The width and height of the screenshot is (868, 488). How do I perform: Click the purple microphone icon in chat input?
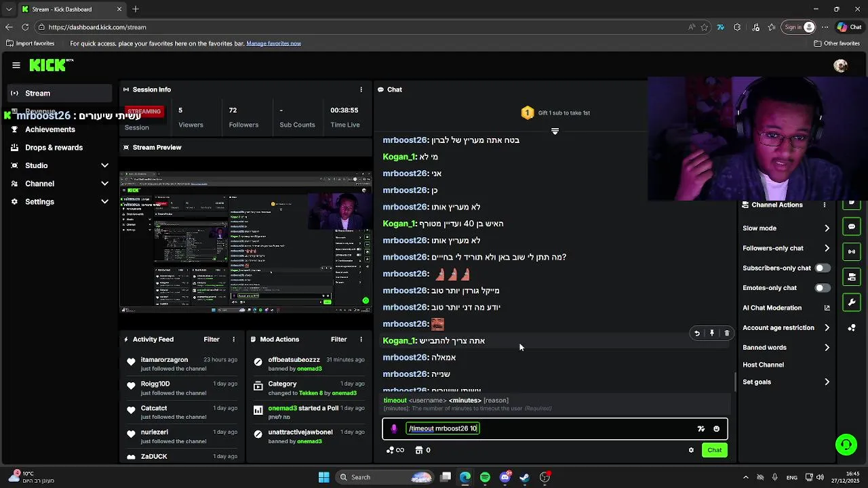[394, 428]
